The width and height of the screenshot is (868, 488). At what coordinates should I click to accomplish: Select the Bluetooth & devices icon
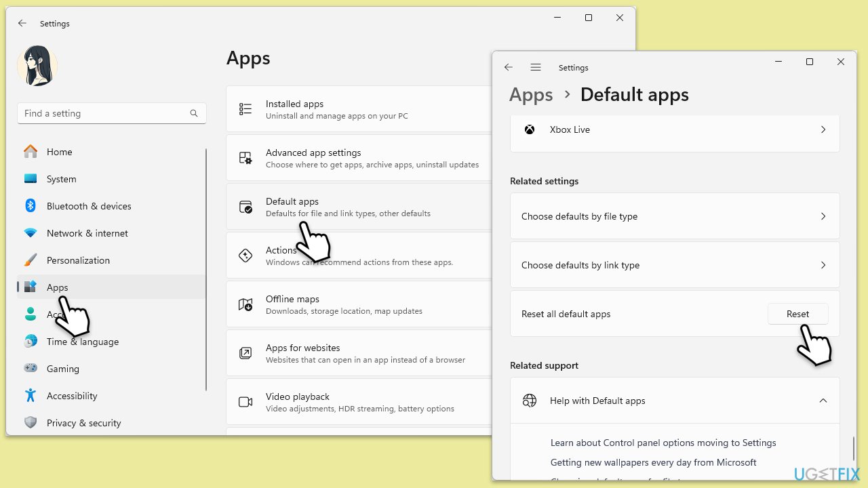(31, 206)
